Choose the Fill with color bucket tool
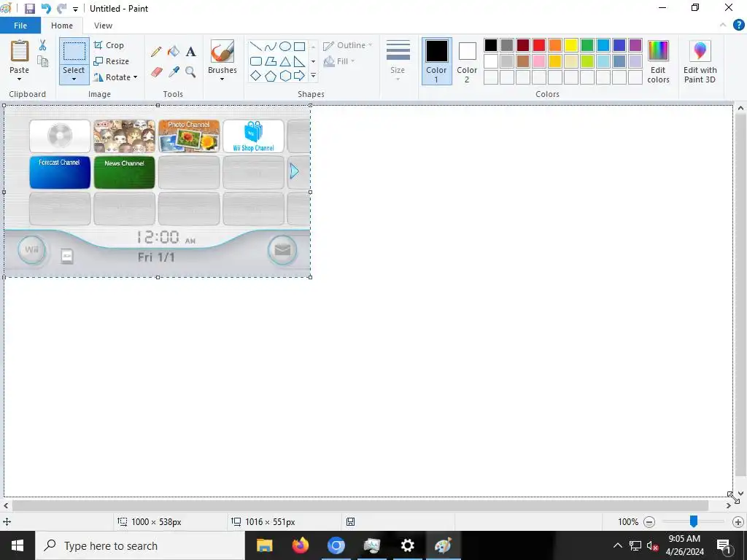This screenshot has width=747, height=560. point(174,51)
